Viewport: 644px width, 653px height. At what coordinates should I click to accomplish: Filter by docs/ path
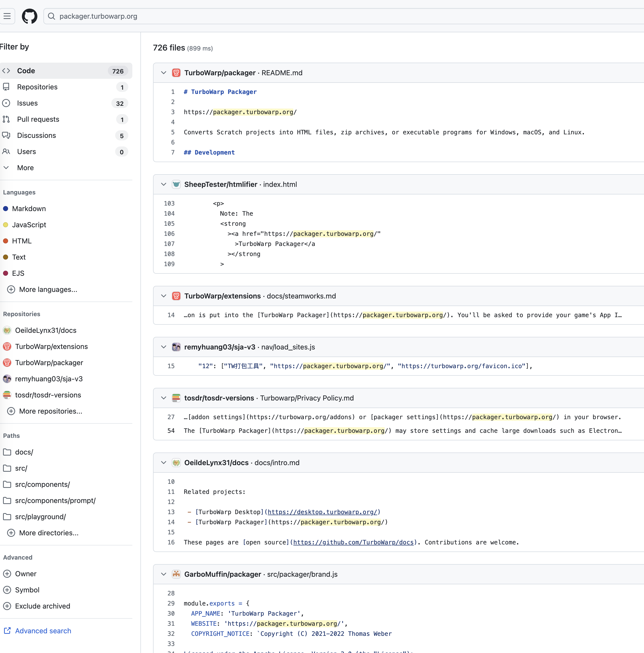[18, 452]
